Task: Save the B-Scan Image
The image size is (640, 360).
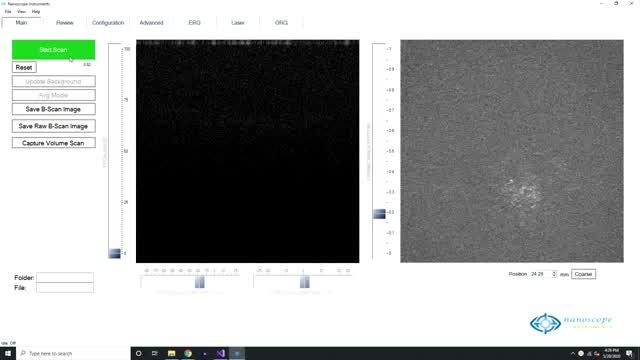Action: tap(53, 109)
